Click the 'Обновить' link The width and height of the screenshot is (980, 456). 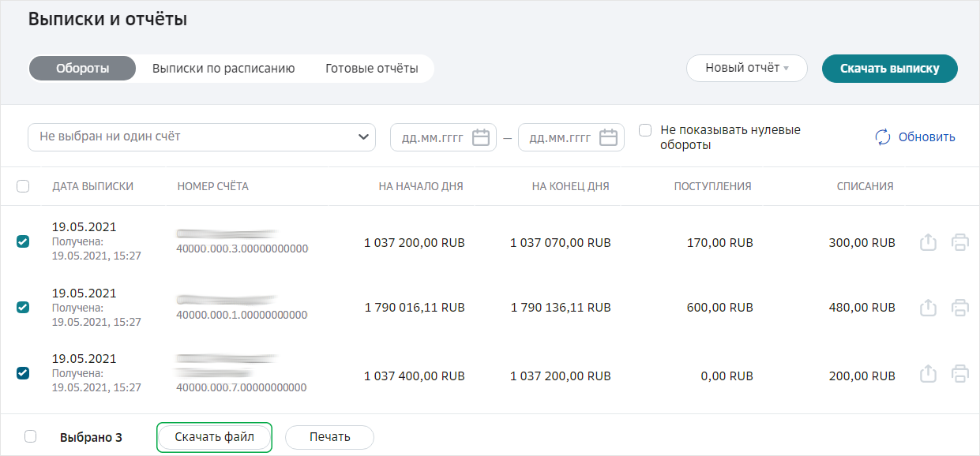tap(927, 137)
